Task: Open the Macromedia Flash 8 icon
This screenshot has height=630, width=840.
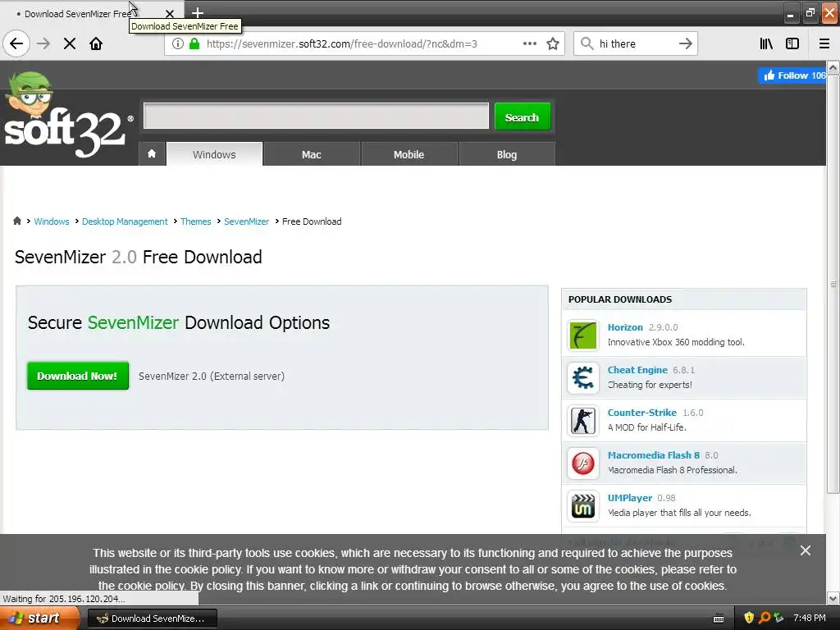Action: tap(583, 463)
